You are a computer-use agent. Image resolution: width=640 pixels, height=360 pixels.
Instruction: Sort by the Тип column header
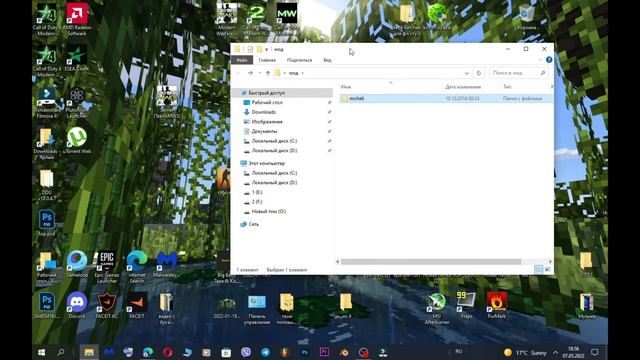[507, 87]
